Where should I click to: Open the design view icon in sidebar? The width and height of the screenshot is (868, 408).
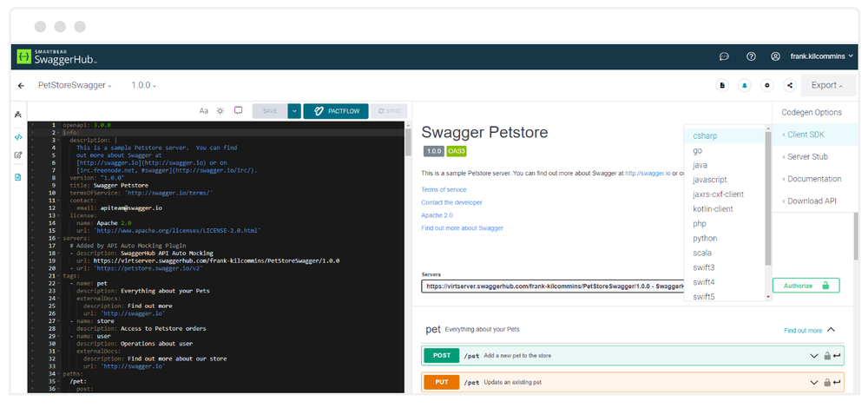(17, 114)
